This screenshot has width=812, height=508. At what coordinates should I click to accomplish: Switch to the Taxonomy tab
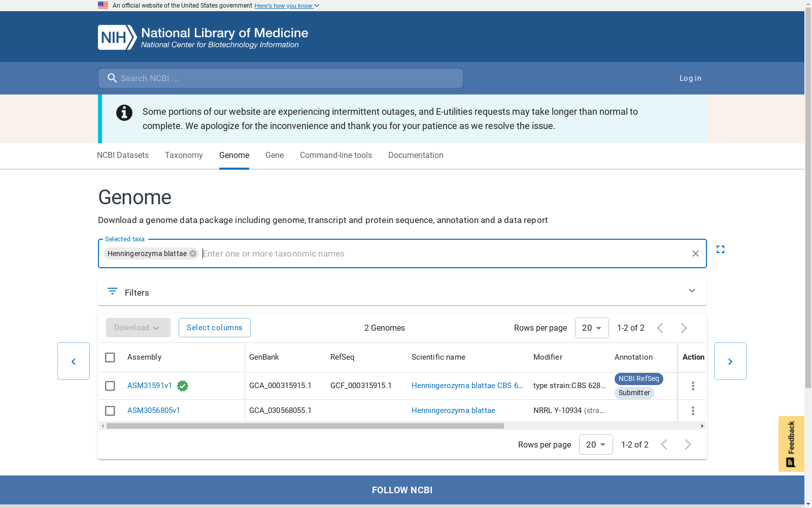[x=184, y=155]
